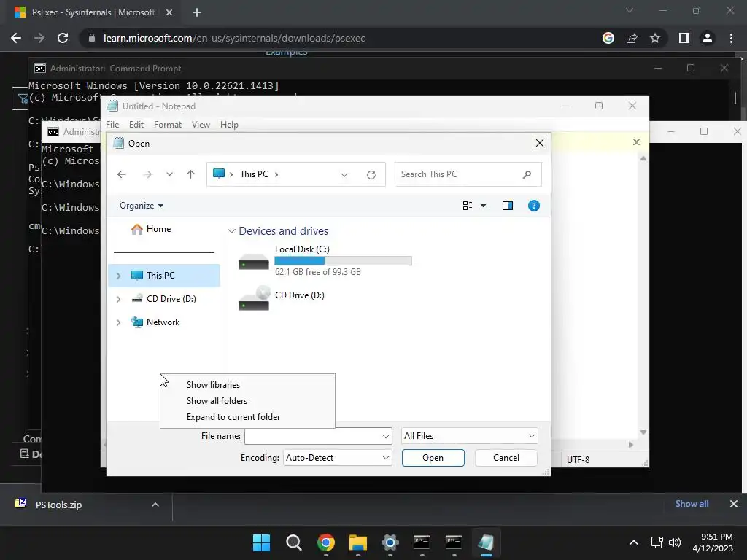Click the Open button
Image resolution: width=747 pixels, height=560 pixels.
(433, 458)
